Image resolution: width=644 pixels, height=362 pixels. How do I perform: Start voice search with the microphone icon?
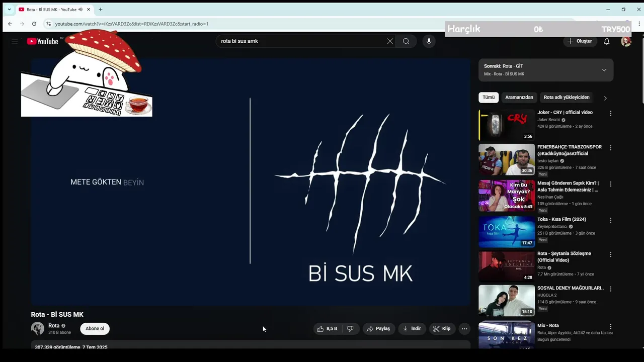(x=429, y=41)
